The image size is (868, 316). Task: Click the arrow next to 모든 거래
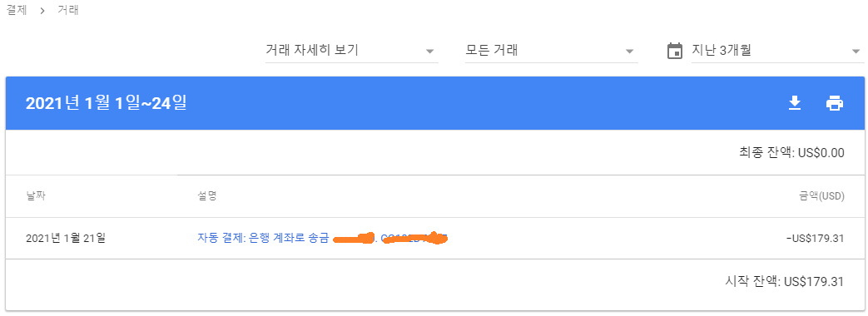pyautogui.click(x=629, y=52)
